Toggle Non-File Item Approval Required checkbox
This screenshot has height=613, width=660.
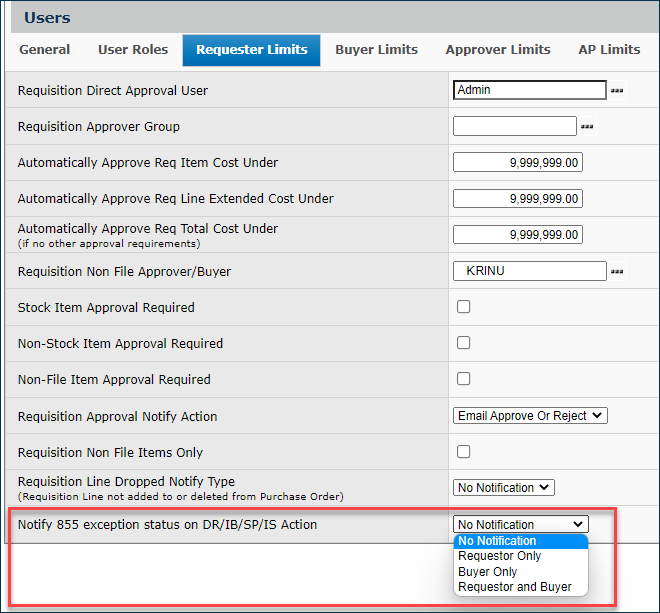coord(463,379)
